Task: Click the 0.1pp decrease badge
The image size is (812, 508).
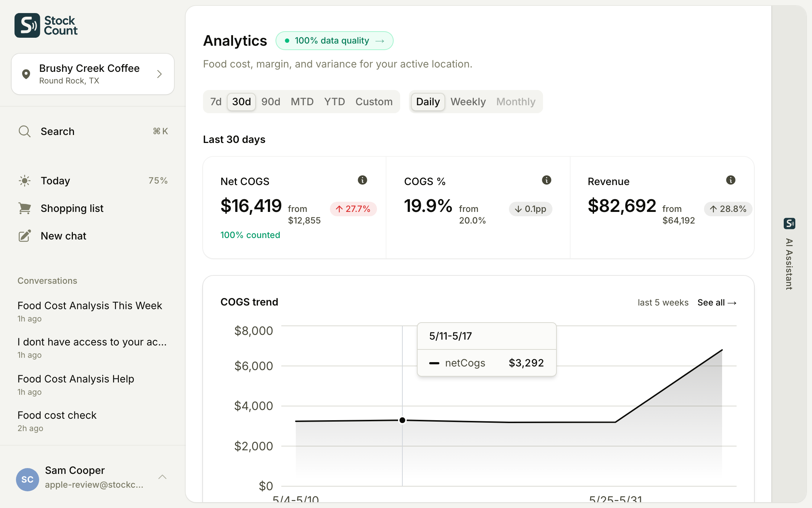Action: 530,209
